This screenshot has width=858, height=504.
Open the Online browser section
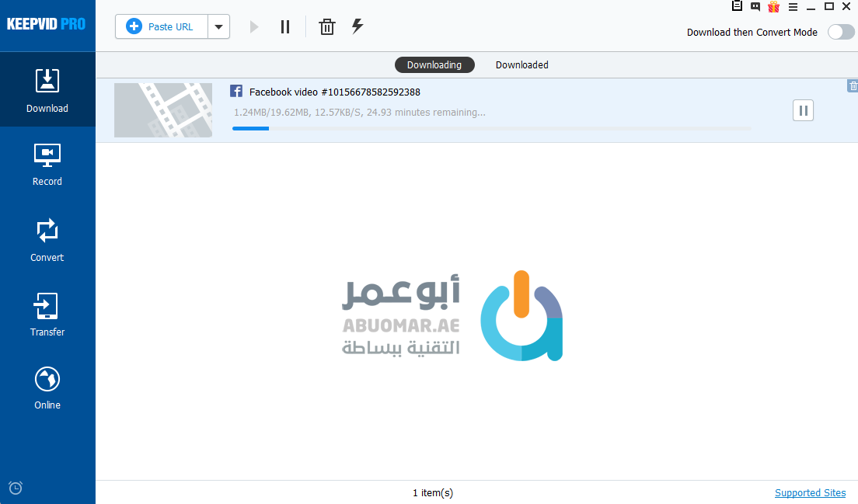pyautogui.click(x=47, y=388)
